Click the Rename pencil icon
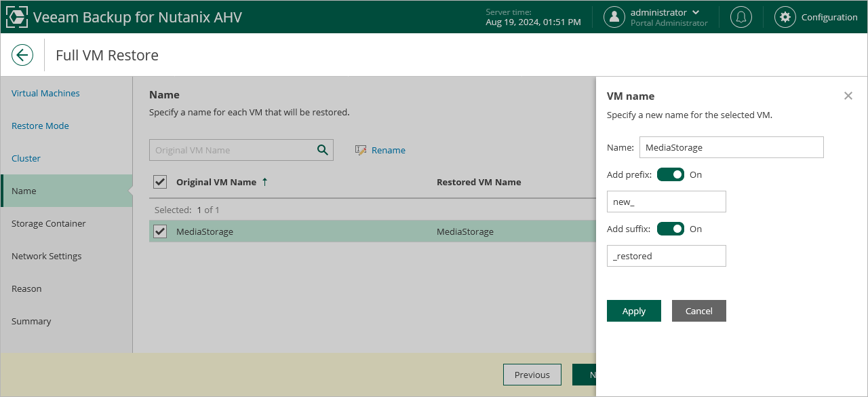The image size is (868, 397). pyautogui.click(x=361, y=150)
